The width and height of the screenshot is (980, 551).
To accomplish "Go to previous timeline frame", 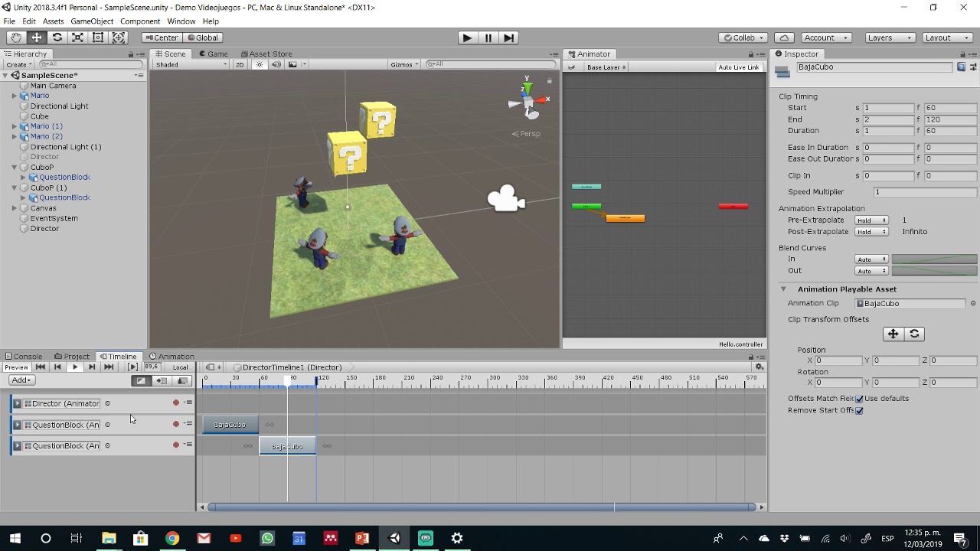I will [x=57, y=367].
